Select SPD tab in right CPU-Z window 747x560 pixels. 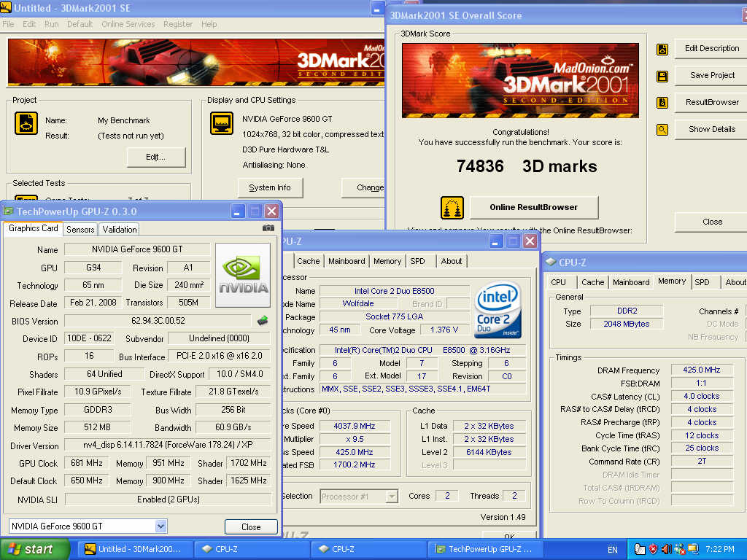(702, 282)
